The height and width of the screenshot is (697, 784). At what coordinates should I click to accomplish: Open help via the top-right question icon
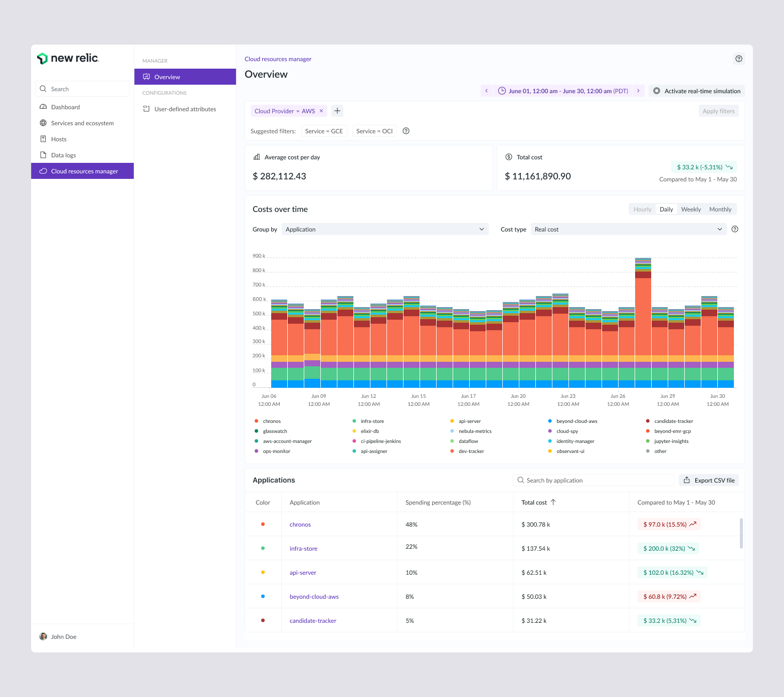(x=739, y=59)
